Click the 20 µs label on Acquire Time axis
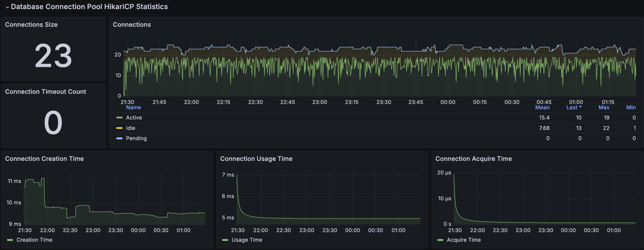644x250 pixels. (x=444, y=173)
